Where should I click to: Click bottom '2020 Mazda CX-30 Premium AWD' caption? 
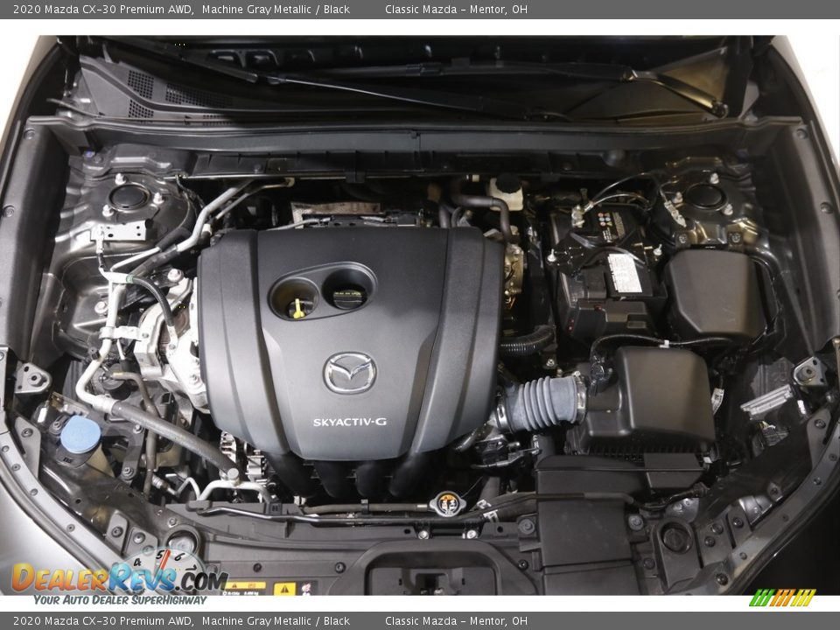[103, 621]
